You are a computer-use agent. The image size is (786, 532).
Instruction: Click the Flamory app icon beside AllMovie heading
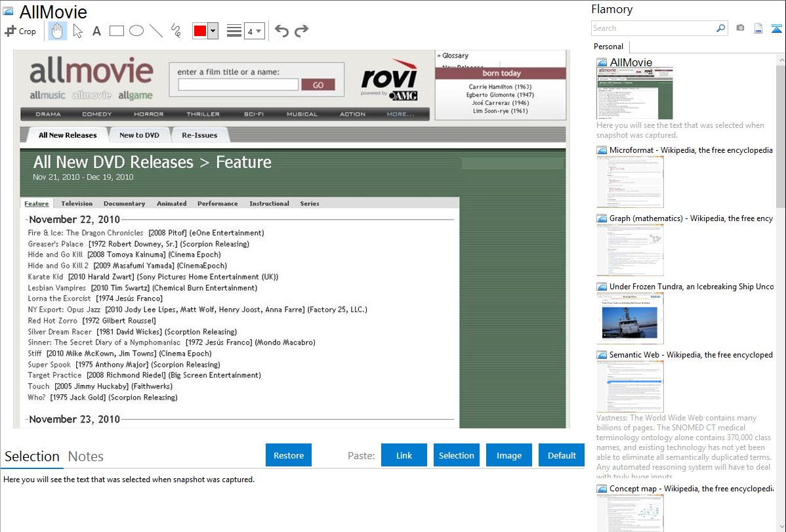pos(8,11)
